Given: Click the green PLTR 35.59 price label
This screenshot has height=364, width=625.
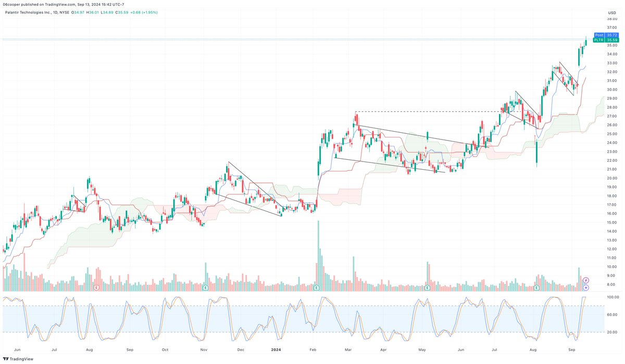Looking at the screenshot, I should pos(607,40).
